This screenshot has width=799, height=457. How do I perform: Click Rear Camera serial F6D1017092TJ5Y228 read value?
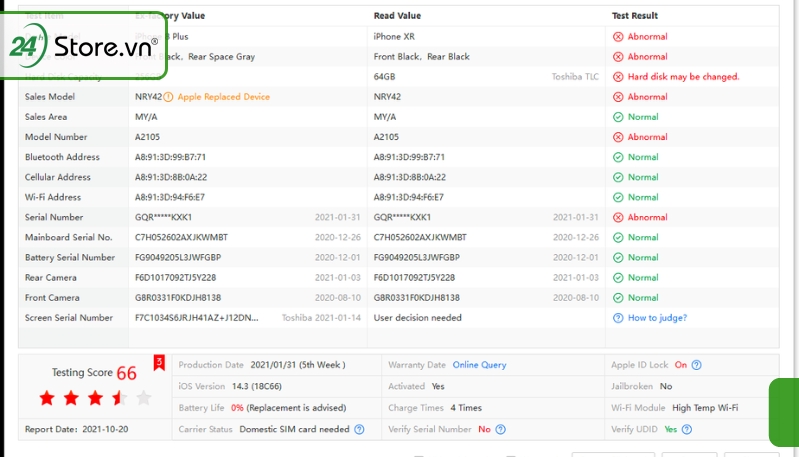pos(414,278)
